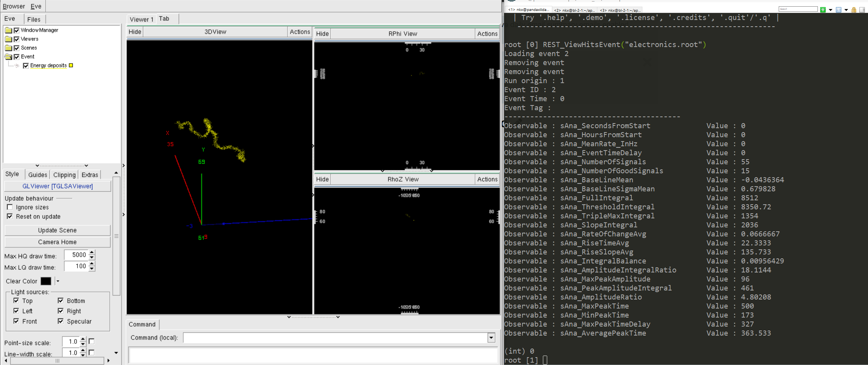
Task: Toggle the Top light source
Action: (16, 300)
